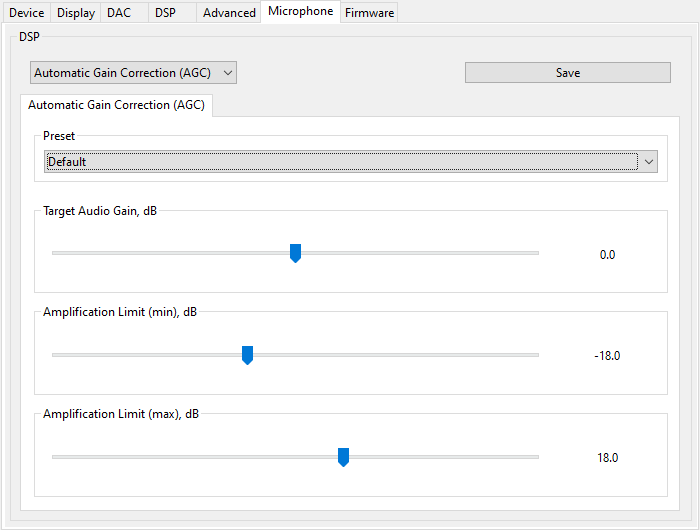Image resolution: width=700 pixels, height=530 pixels.
Task: Open the Advanced tab
Action: click(229, 13)
